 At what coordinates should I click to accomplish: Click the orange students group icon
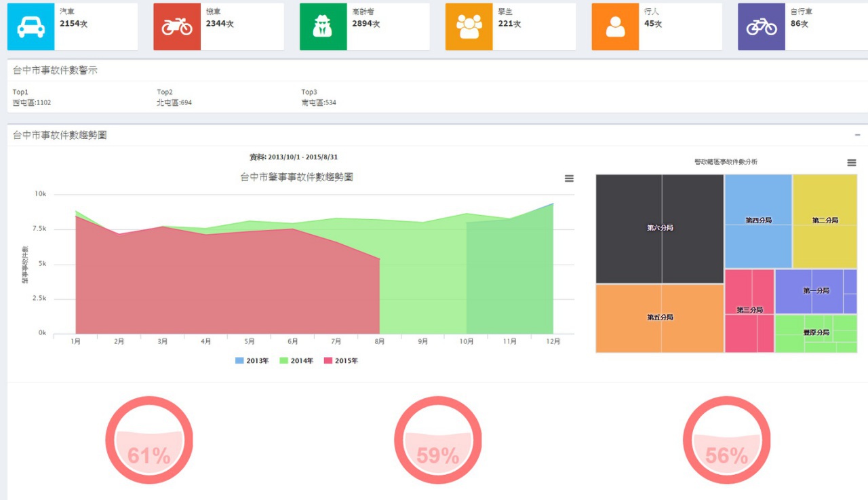[x=469, y=26]
